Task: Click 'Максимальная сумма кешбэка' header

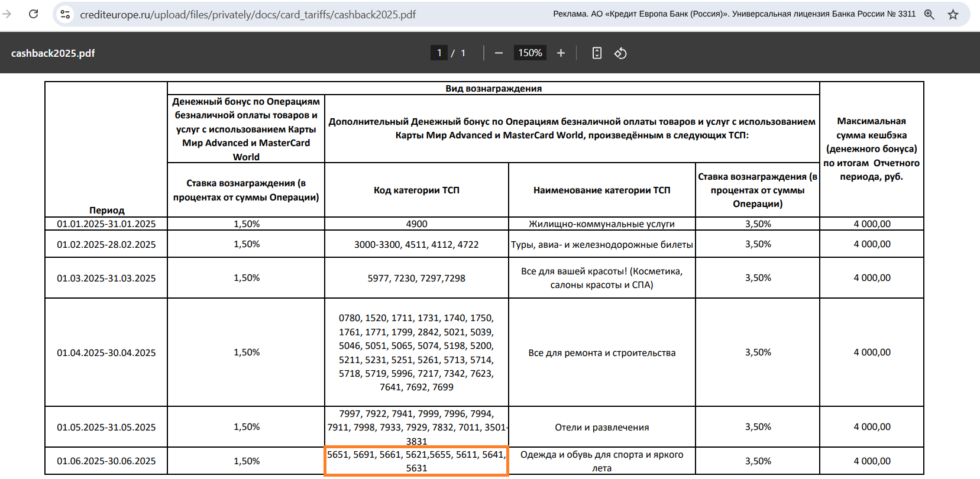Action: coord(872,149)
